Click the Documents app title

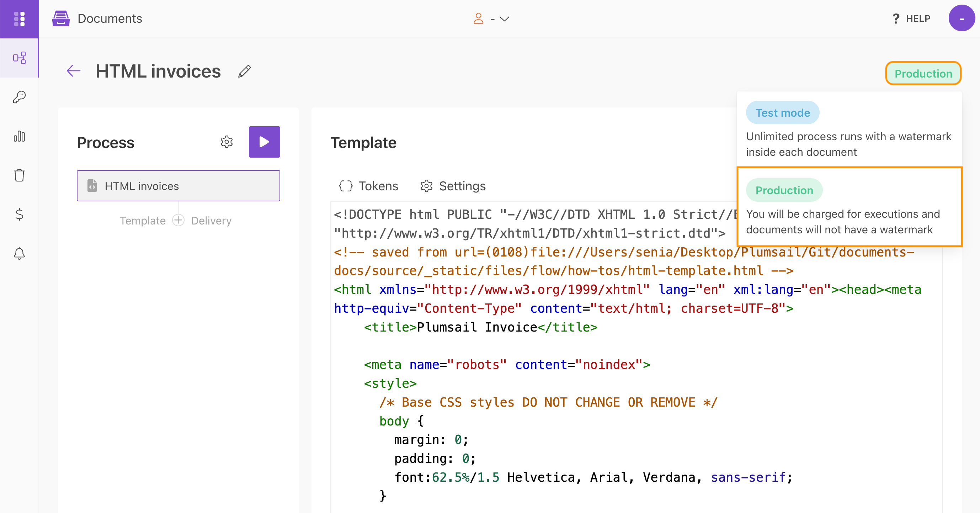(x=110, y=18)
